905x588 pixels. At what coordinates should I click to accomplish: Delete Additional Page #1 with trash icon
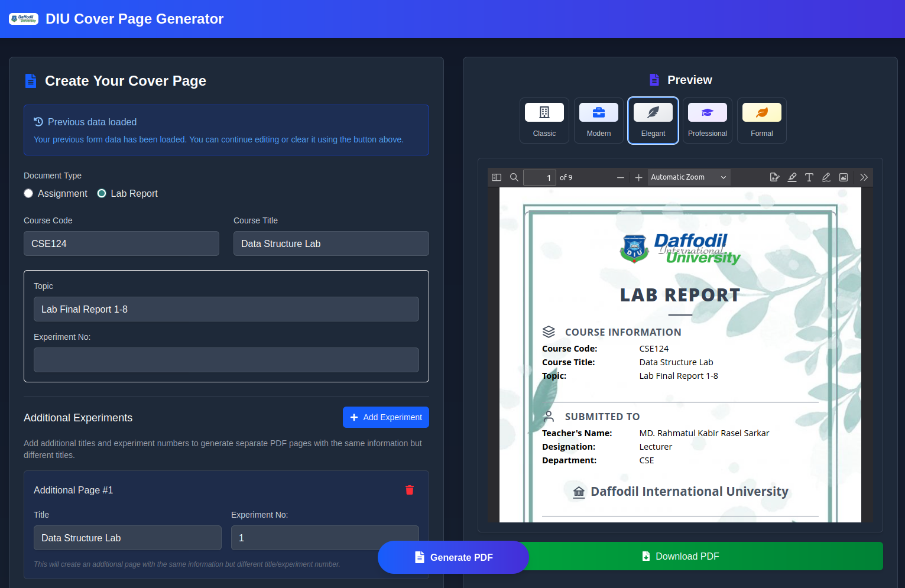pos(410,490)
